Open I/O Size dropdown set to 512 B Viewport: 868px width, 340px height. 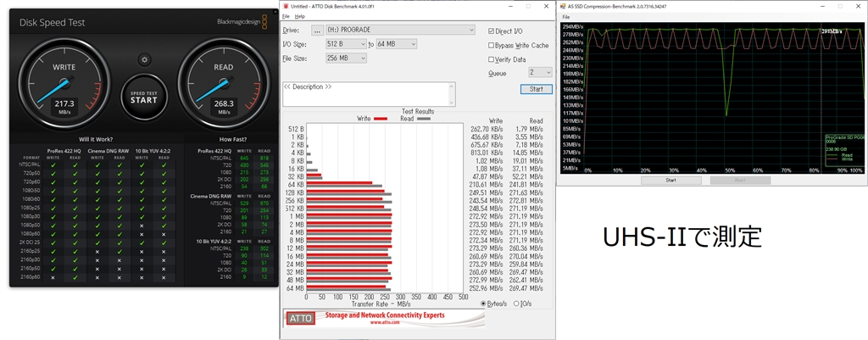click(x=346, y=44)
